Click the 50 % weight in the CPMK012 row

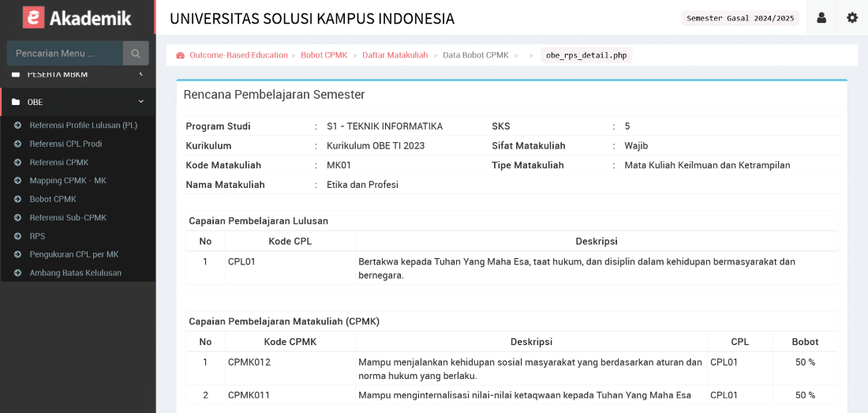point(805,362)
